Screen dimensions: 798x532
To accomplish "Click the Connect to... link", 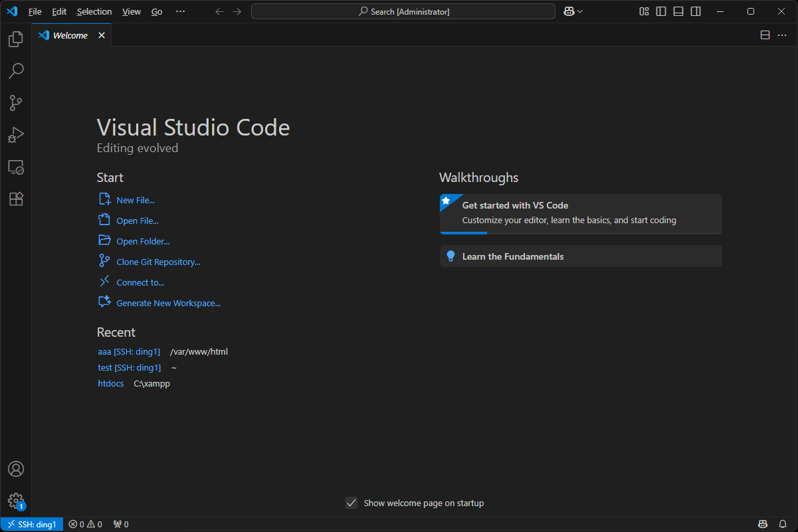I will (x=140, y=282).
